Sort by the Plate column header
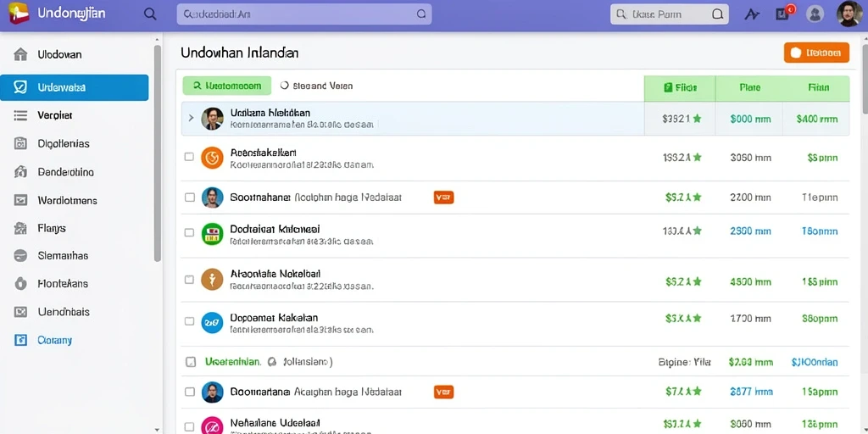Screen dimensions: 868x434 (x=749, y=87)
